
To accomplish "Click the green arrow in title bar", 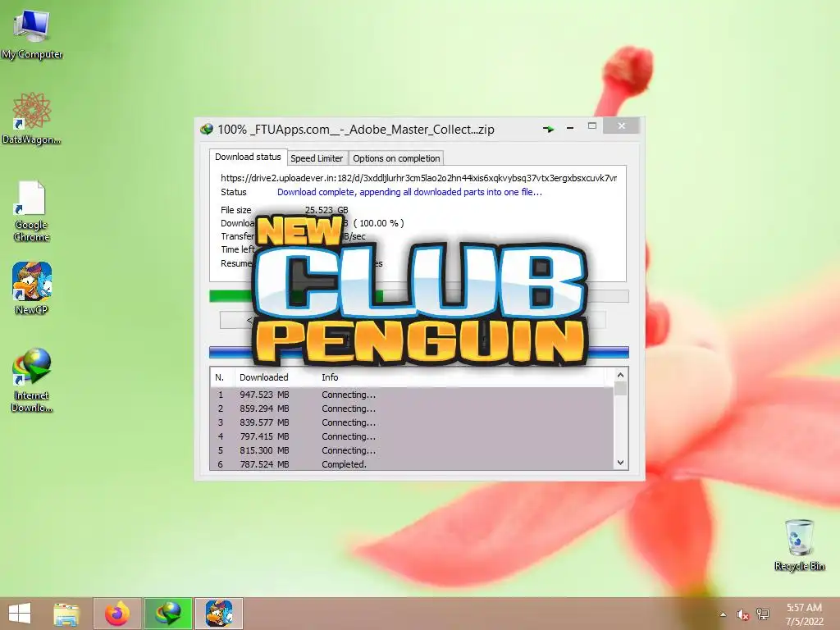I will pos(548,129).
